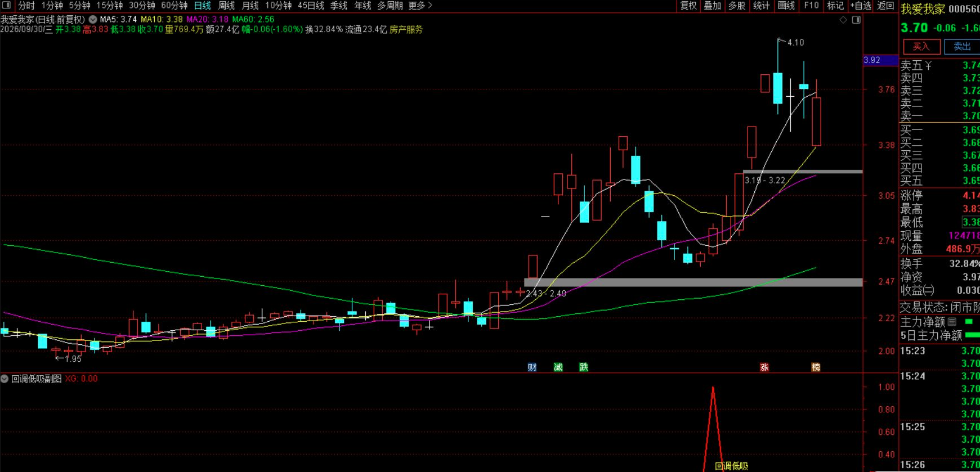Screen dimensions: 980x472
Task: Select the gray 3.19 - 3.22 gap zone bar
Action: [x=803, y=172]
